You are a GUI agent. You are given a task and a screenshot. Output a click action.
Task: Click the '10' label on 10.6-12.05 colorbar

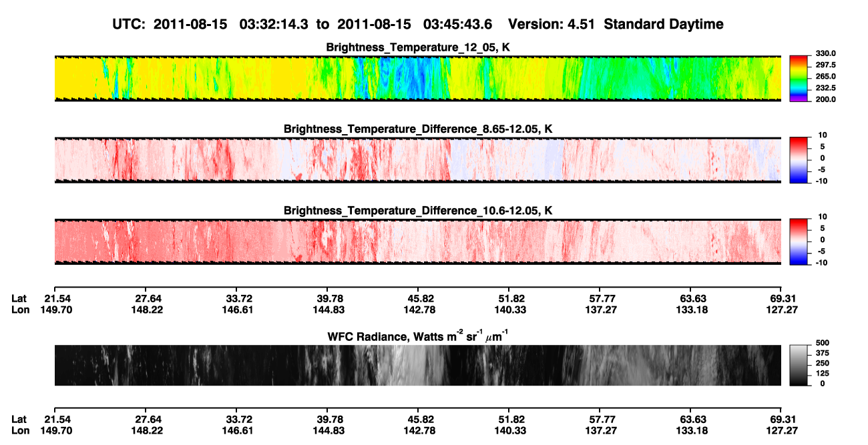point(823,217)
